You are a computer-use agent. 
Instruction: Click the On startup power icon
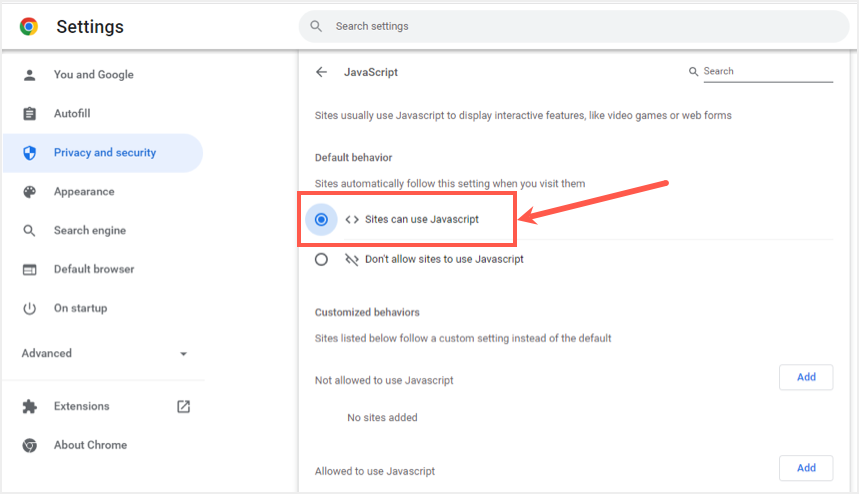coord(30,308)
